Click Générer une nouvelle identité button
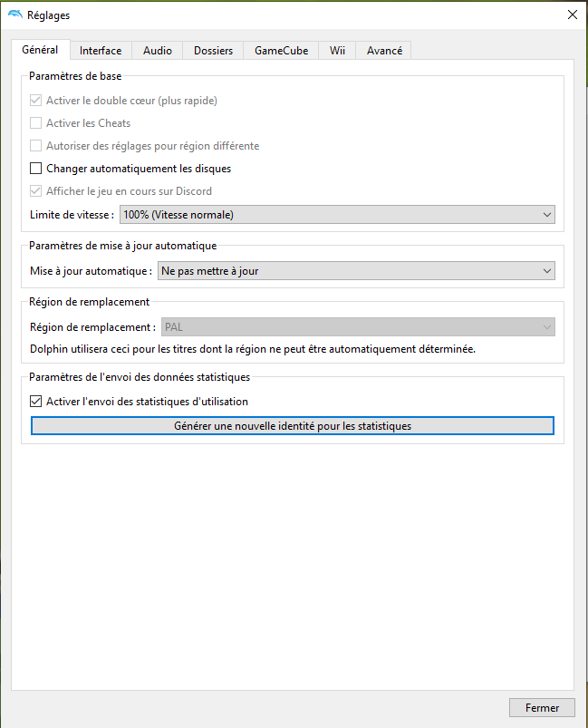Image resolution: width=588 pixels, height=728 pixels. (292, 426)
